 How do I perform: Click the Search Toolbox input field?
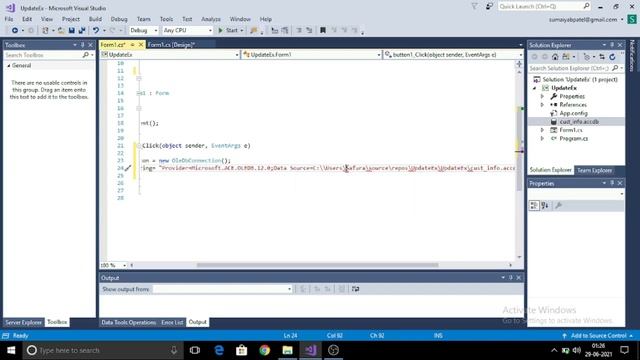(x=44, y=55)
